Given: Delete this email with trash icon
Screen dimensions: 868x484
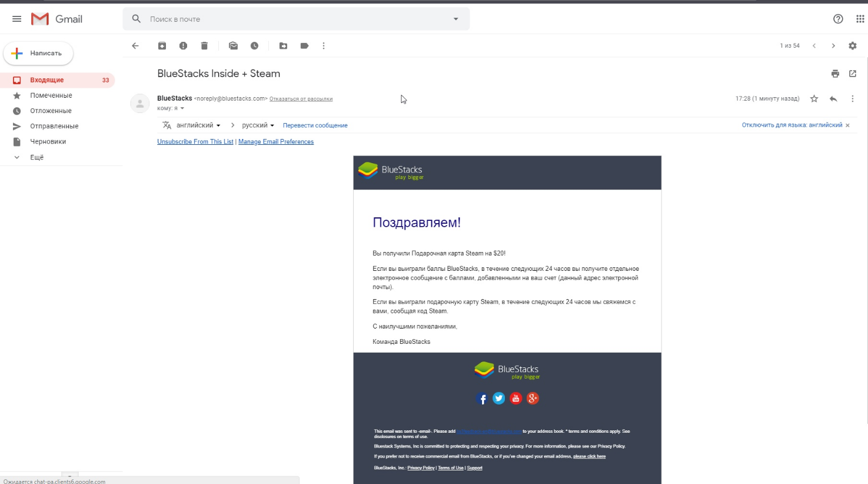Looking at the screenshot, I should pos(204,46).
